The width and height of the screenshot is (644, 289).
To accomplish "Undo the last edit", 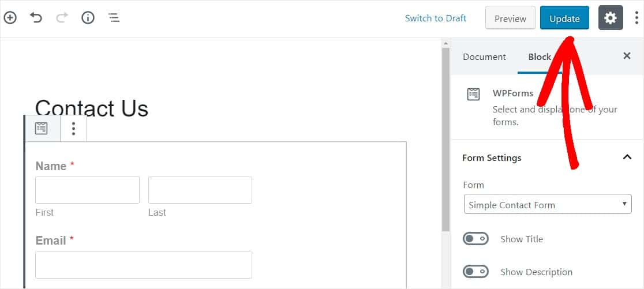I will pos(36,18).
